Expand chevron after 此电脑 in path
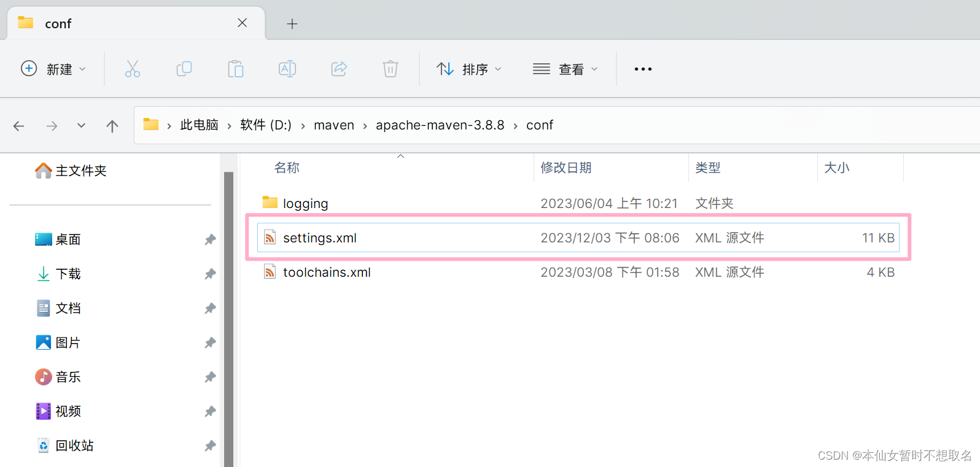This screenshot has width=980, height=467. [x=230, y=126]
